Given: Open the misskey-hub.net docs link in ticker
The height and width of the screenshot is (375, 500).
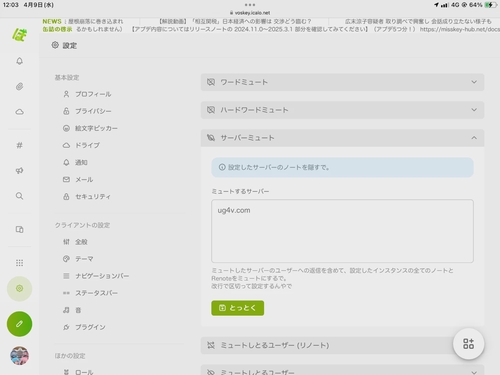Looking at the screenshot, I should [x=460, y=29].
